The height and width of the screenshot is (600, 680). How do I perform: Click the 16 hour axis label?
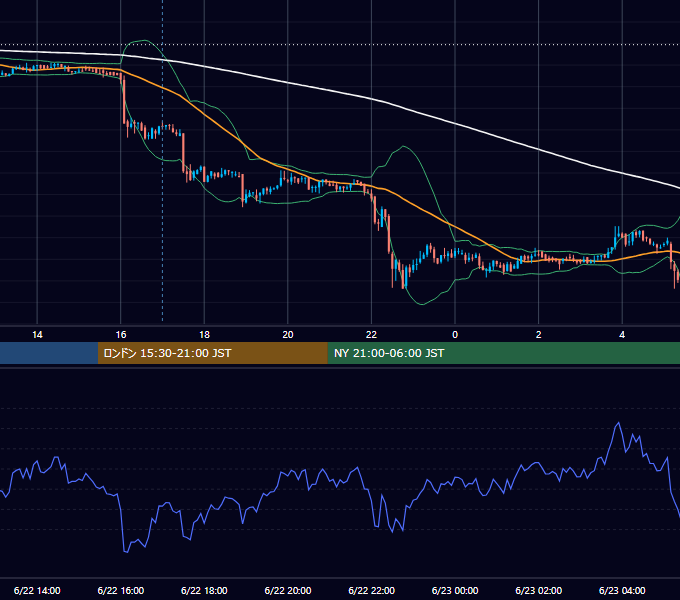pos(121,335)
